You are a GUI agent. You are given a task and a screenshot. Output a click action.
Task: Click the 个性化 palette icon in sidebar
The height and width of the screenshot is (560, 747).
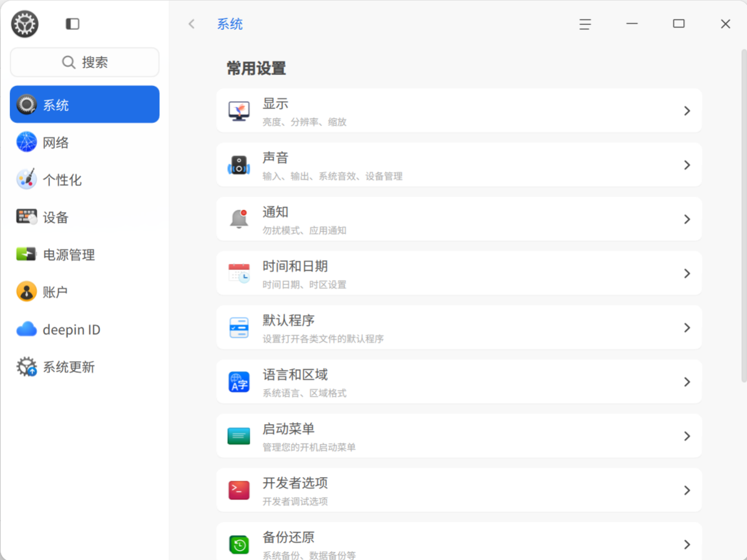pyautogui.click(x=27, y=180)
